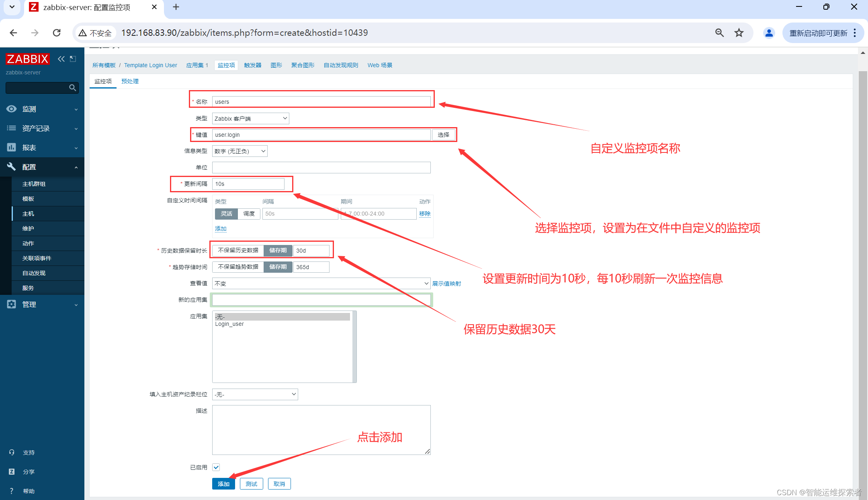
Task: Click the 选择 key select button
Action: (x=443, y=135)
